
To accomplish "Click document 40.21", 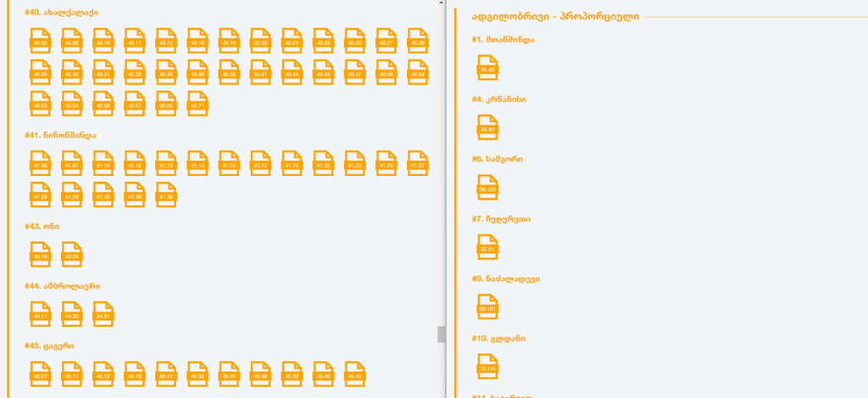I will 292,41.
